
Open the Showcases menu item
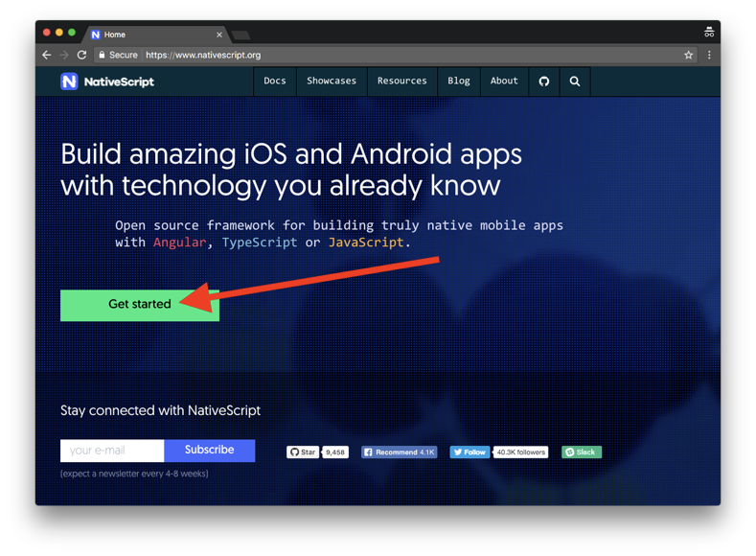332,81
